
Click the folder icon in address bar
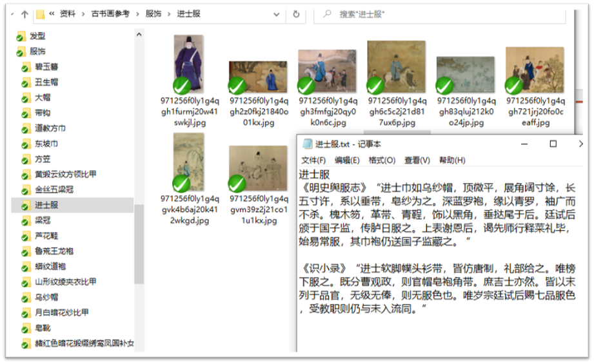40,14
